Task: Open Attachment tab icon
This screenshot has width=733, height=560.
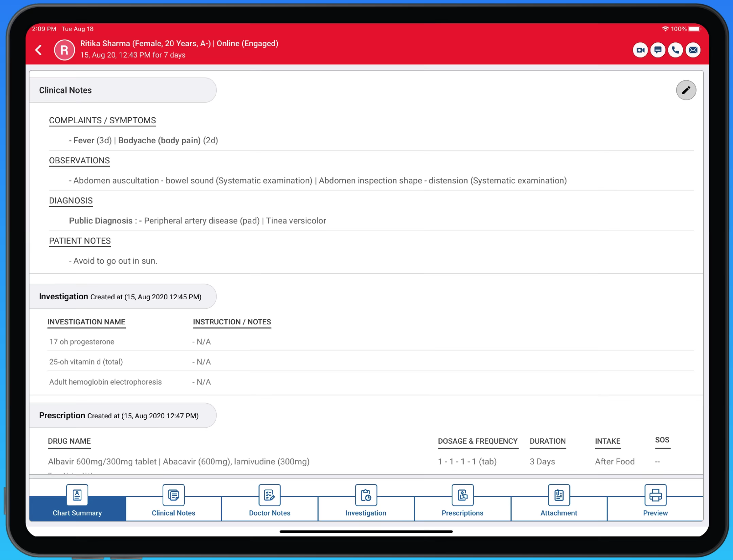Action: pyautogui.click(x=559, y=495)
